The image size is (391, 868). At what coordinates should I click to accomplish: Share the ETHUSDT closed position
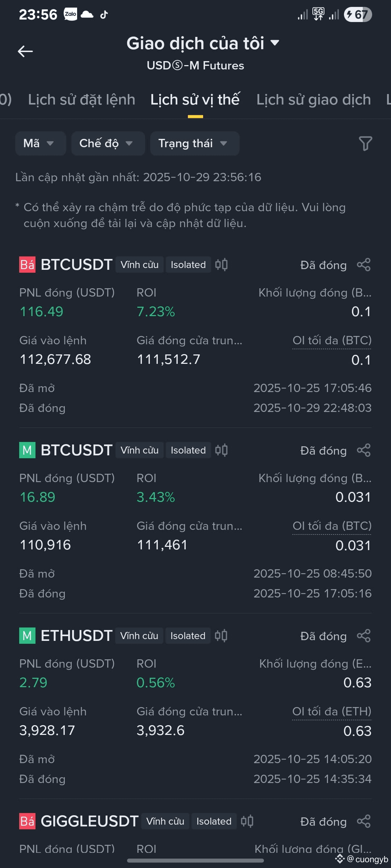(364, 636)
